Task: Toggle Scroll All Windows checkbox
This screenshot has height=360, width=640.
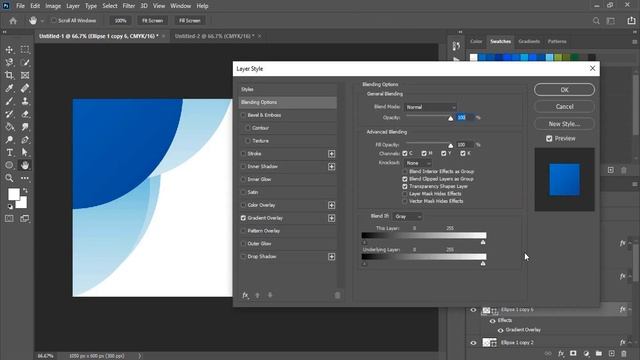Action: [x=53, y=20]
